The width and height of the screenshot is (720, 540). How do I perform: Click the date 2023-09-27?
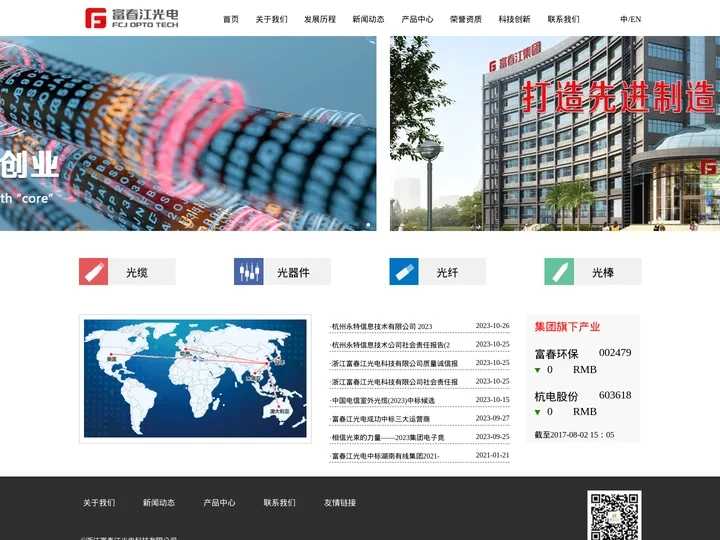point(492,418)
